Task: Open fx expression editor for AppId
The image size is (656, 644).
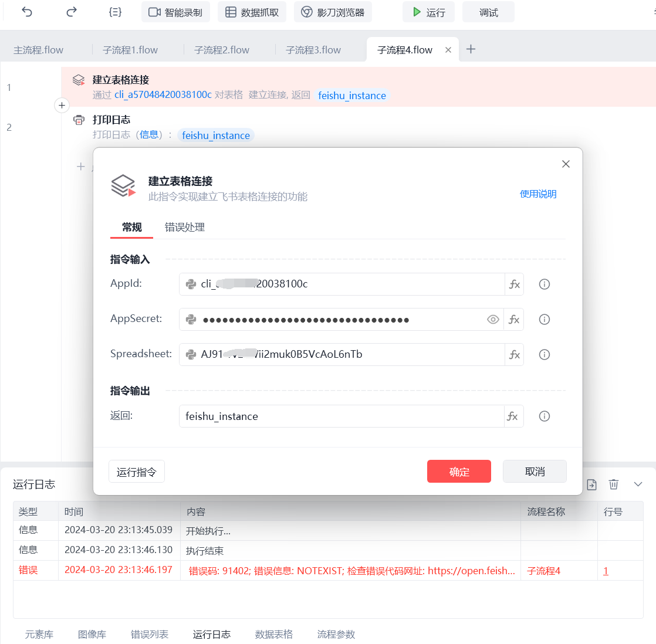Action: click(x=514, y=284)
